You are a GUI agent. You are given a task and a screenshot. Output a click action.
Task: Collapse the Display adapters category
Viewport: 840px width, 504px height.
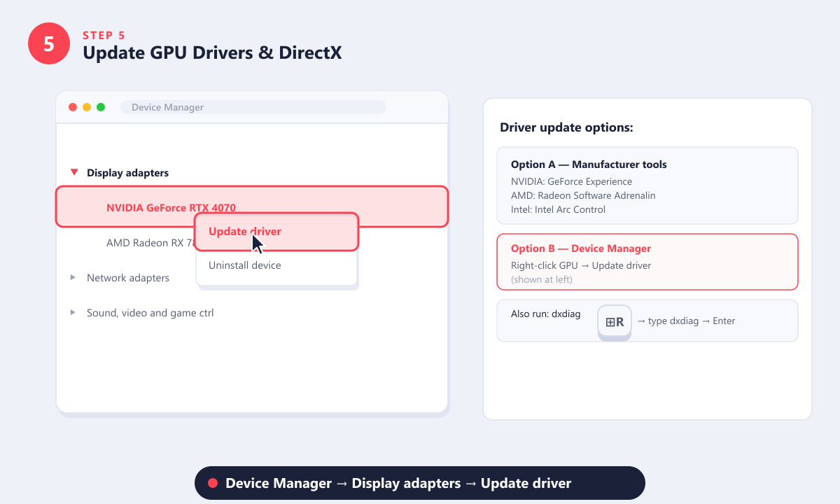tap(73, 172)
